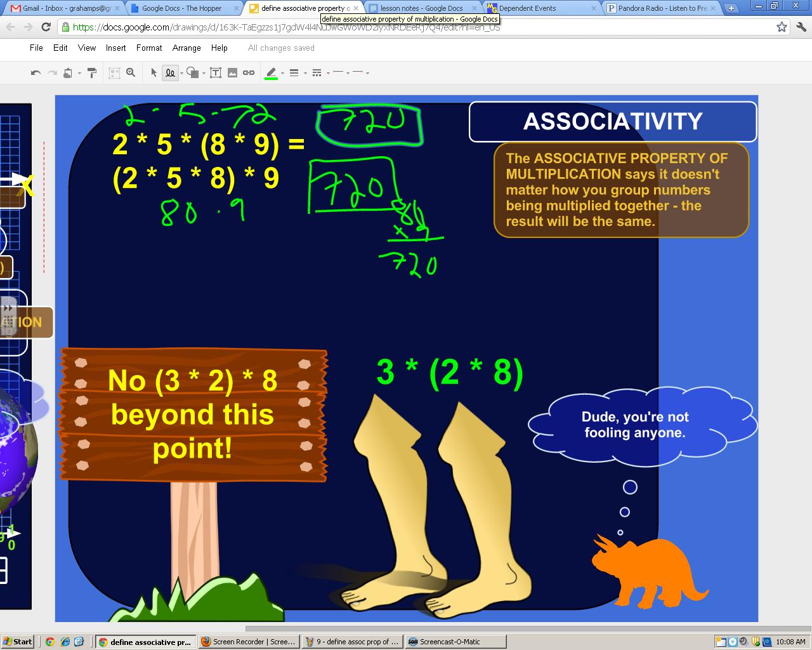Click the line dash style icon

coord(317,73)
